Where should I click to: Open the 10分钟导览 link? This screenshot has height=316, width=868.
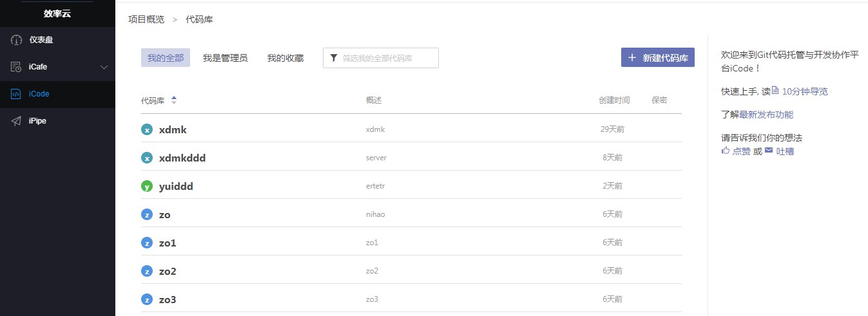[805, 91]
